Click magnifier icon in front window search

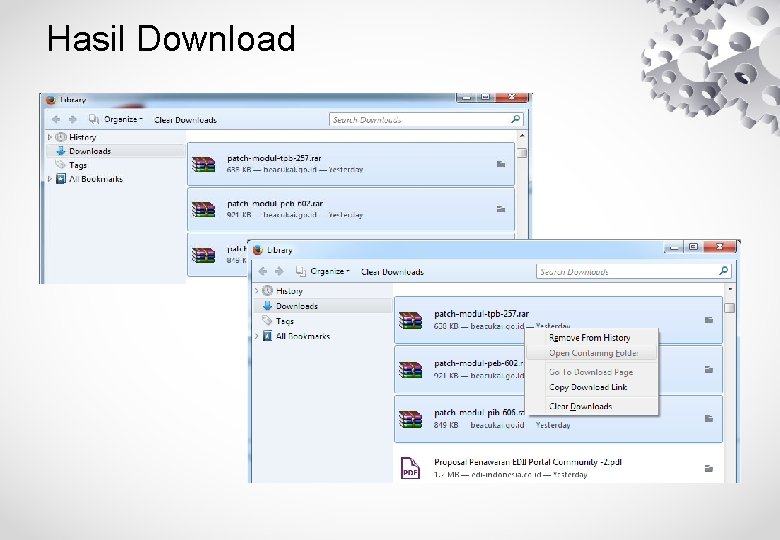point(724,271)
